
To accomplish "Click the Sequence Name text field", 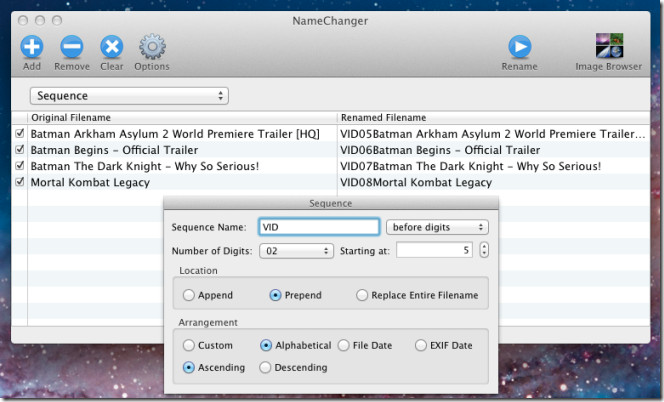I will point(319,227).
